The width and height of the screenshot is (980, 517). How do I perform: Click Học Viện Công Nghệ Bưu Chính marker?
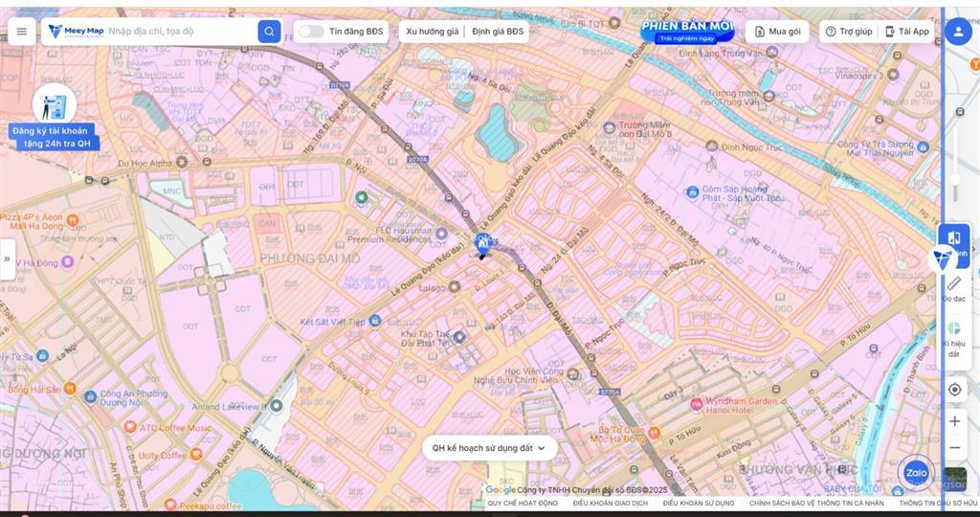coord(573,374)
